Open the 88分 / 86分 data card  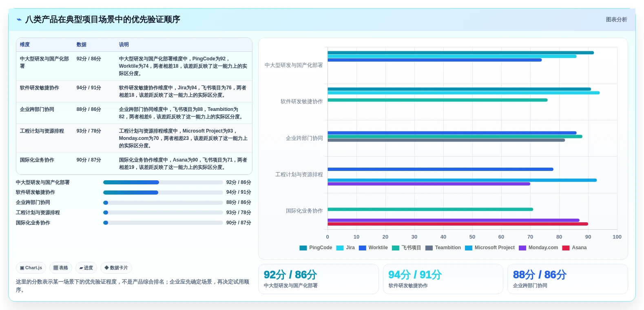568,279
